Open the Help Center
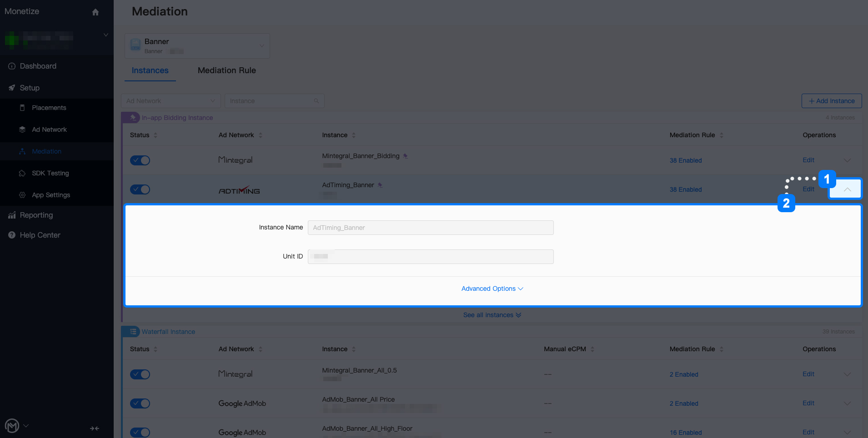868x438 pixels. click(40, 235)
